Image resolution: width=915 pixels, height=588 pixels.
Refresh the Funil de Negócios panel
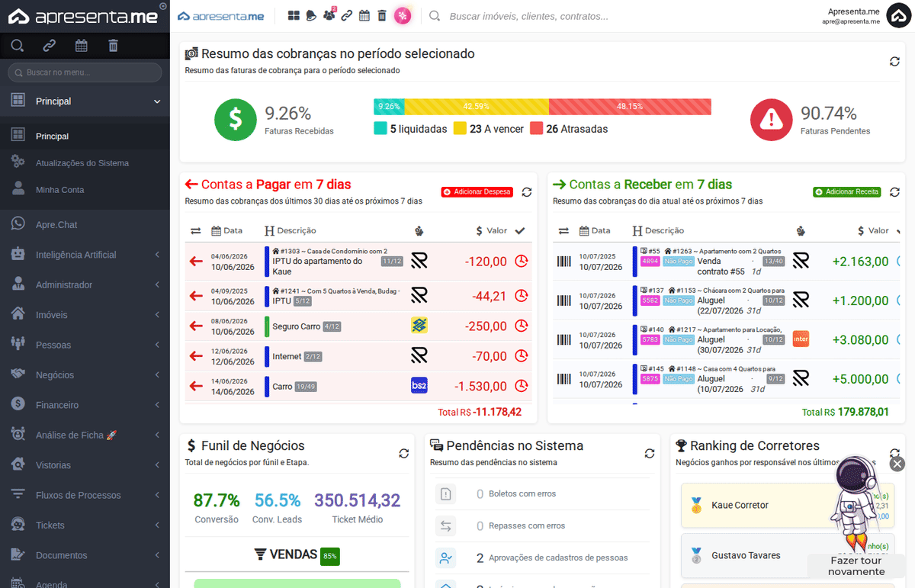click(403, 454)
